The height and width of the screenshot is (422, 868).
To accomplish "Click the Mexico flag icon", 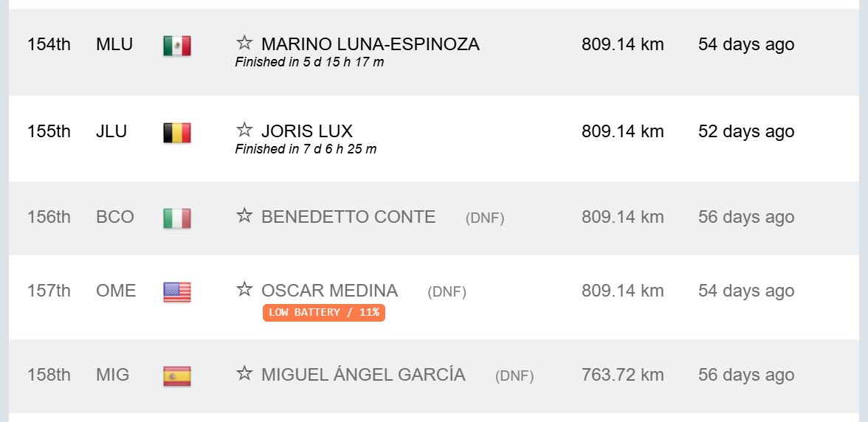I will pyautogui.click(x=177, y=46).
